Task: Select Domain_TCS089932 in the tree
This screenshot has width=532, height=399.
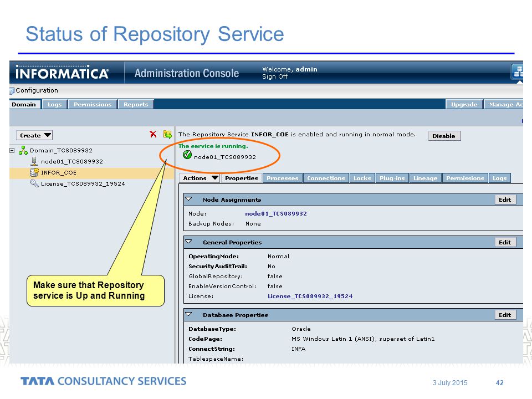Action: (61, 150)
